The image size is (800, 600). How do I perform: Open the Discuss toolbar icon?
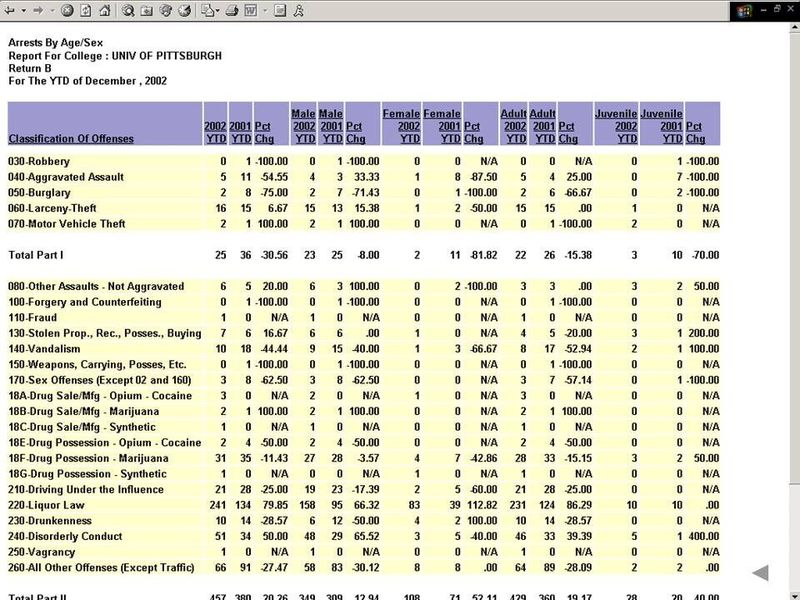(x=280, y=10)
